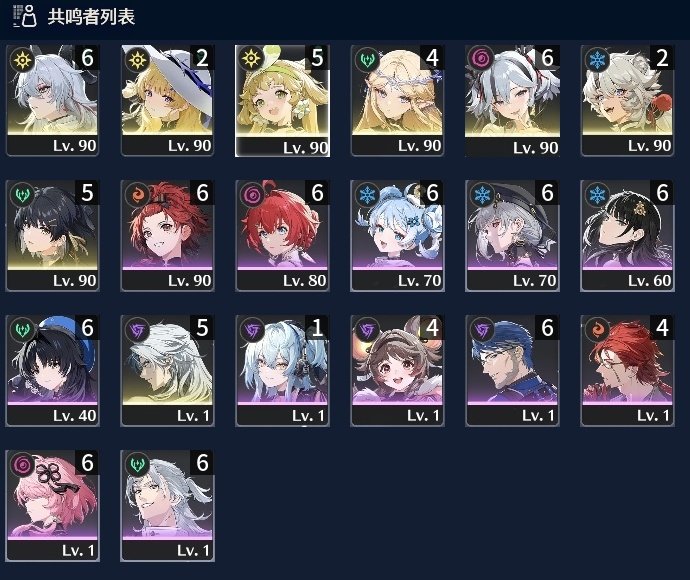
Task: Select the blonde girl with white sun hat
Action: tap(167, 100)
